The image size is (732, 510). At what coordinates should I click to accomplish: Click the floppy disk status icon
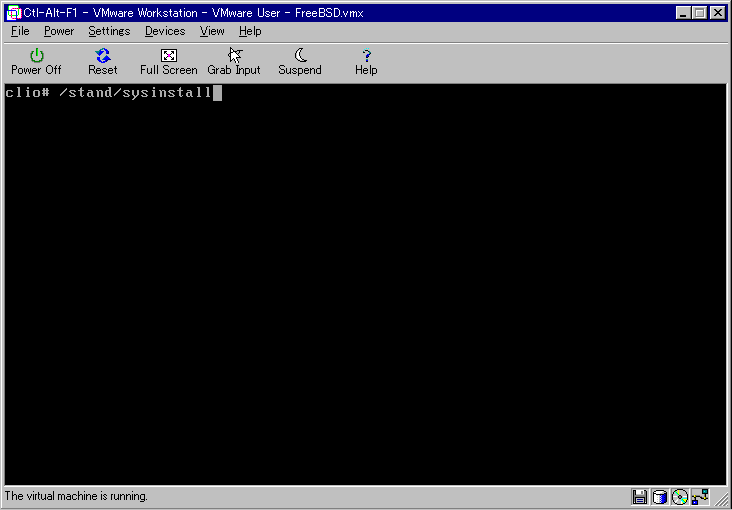(x=640, y=496)
